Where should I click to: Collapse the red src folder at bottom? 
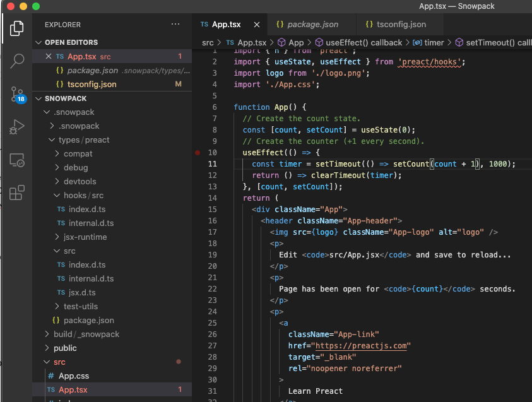(x=47, y=362)
